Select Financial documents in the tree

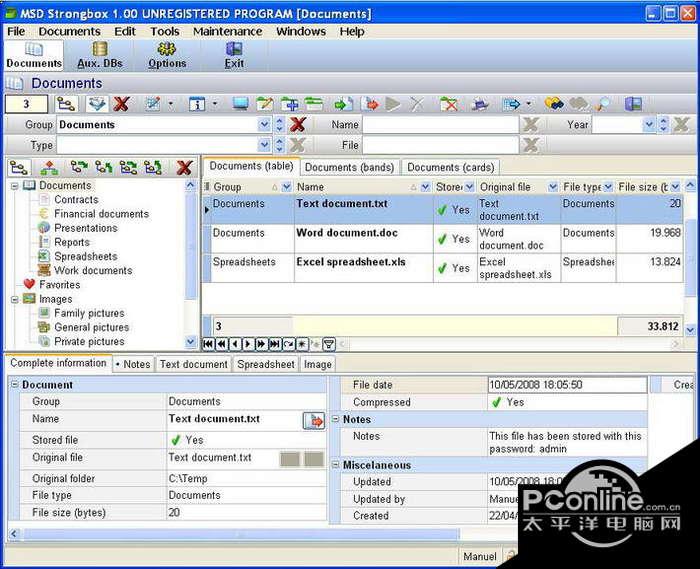(x=101, y=214)
